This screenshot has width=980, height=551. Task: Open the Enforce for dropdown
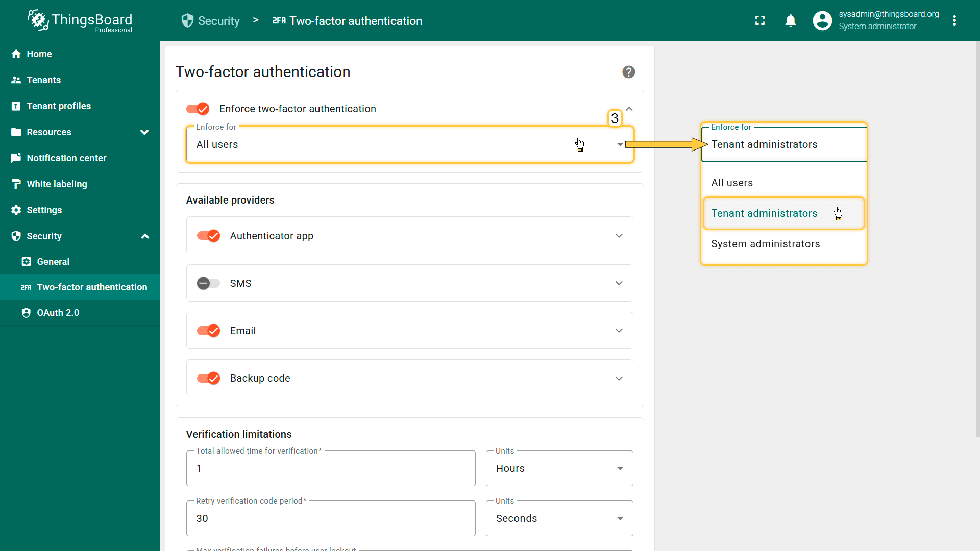click(409, 145)
